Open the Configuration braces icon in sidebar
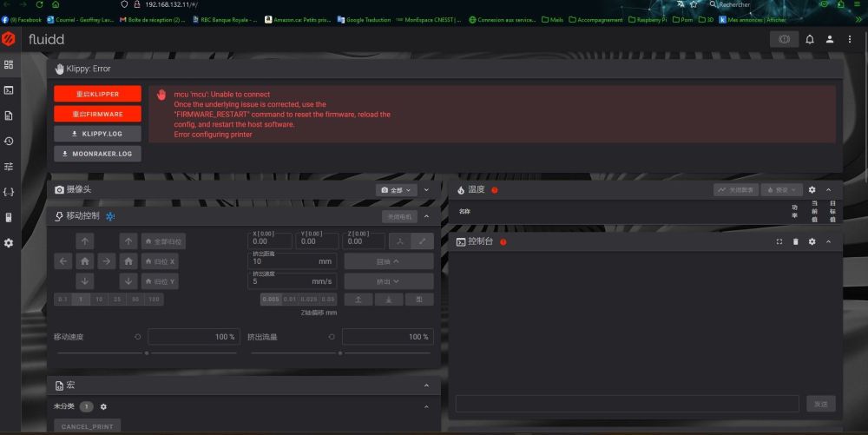 9,192
